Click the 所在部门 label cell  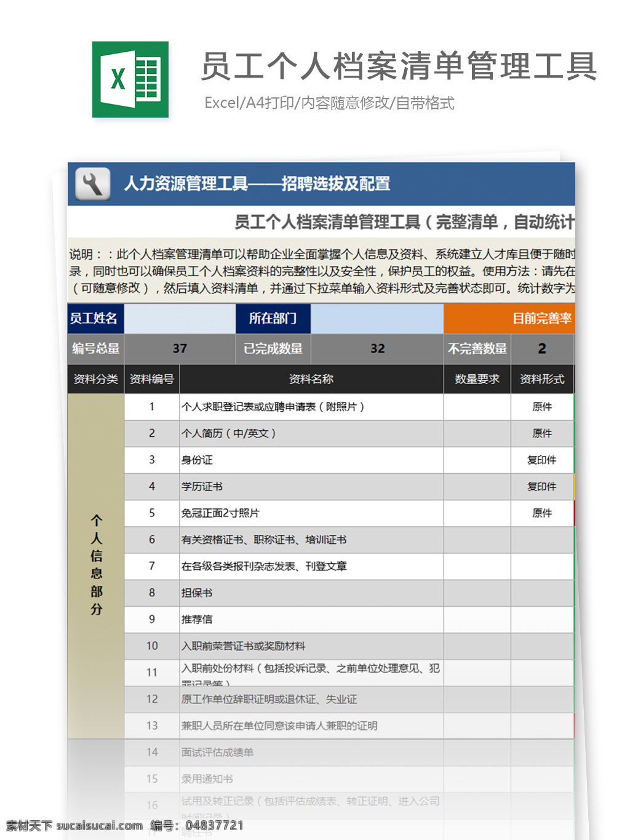click(x=273, y=318)
